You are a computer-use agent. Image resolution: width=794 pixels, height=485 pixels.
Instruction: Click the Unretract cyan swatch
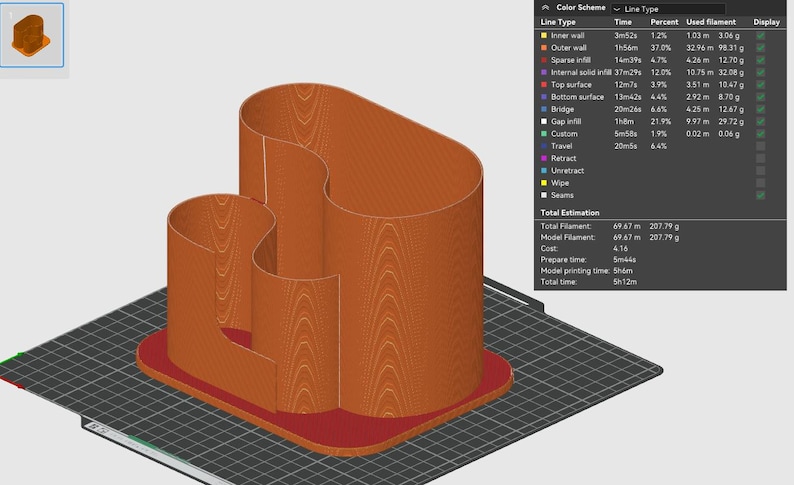pyautogui.click(x=544, y=171)
